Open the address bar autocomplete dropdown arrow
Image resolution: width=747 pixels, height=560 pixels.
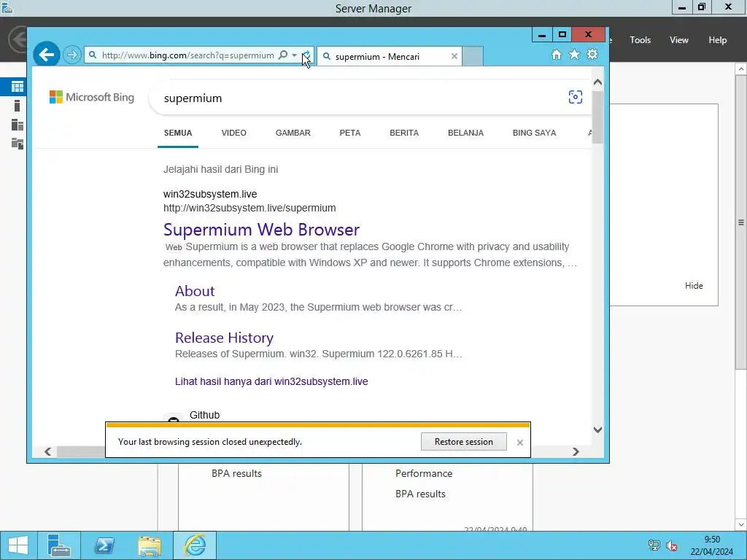(295, 55)
